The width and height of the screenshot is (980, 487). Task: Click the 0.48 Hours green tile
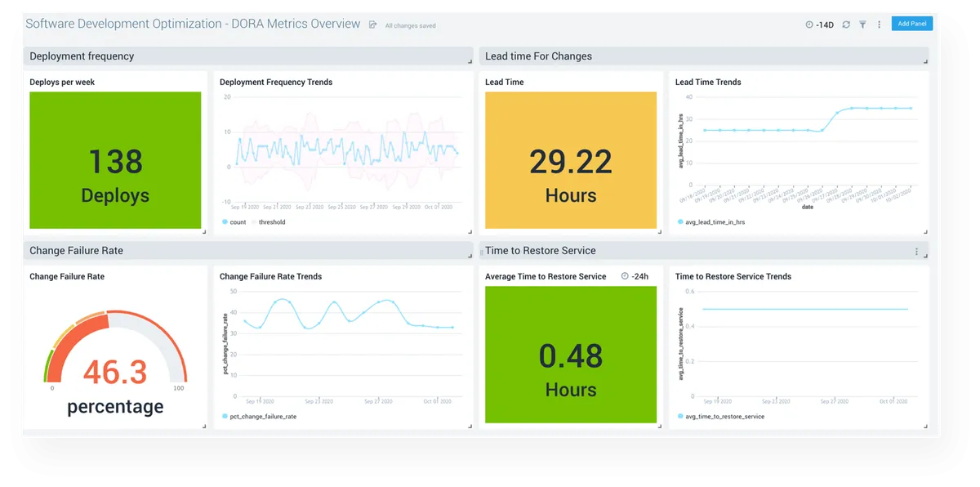tap(571, 355)
